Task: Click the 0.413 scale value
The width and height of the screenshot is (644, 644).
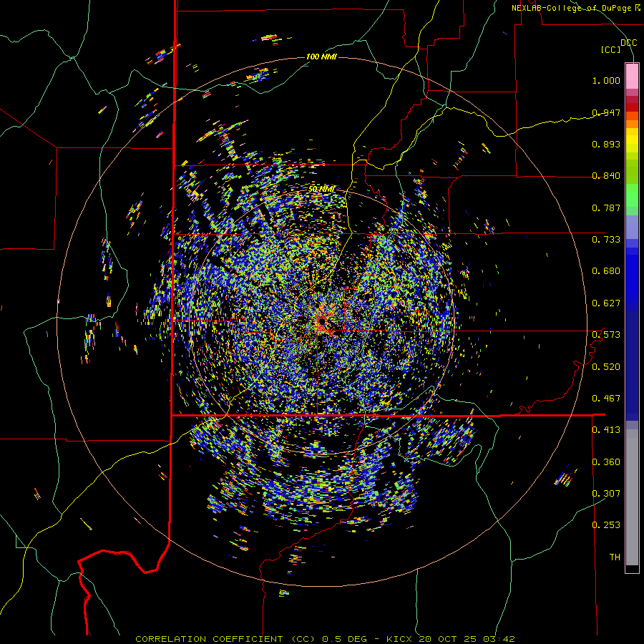Action: coord(606,430)
